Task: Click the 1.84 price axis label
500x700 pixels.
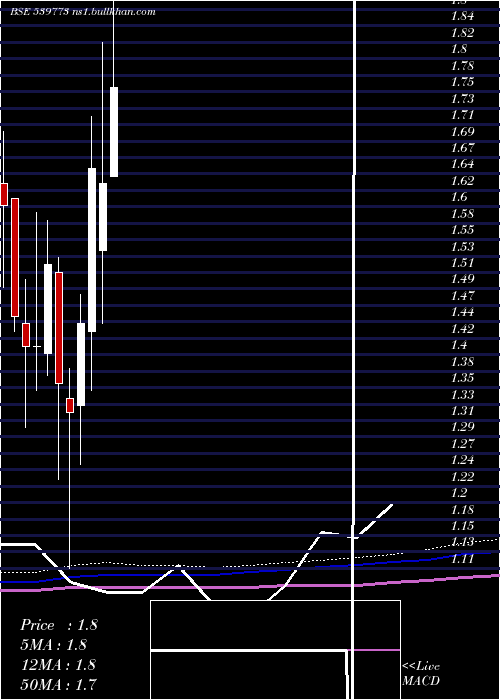Action: (x=462, y=17)
